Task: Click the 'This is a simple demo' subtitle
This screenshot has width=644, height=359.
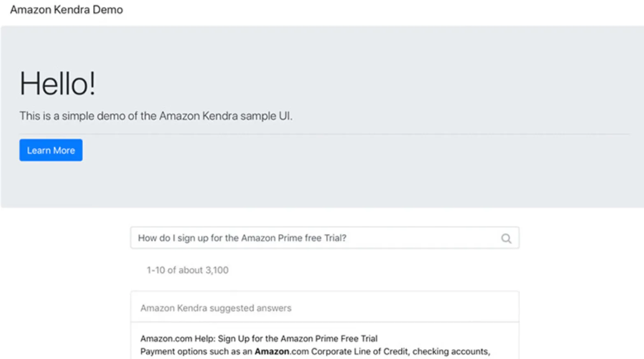Action: [x=156, y=116]
